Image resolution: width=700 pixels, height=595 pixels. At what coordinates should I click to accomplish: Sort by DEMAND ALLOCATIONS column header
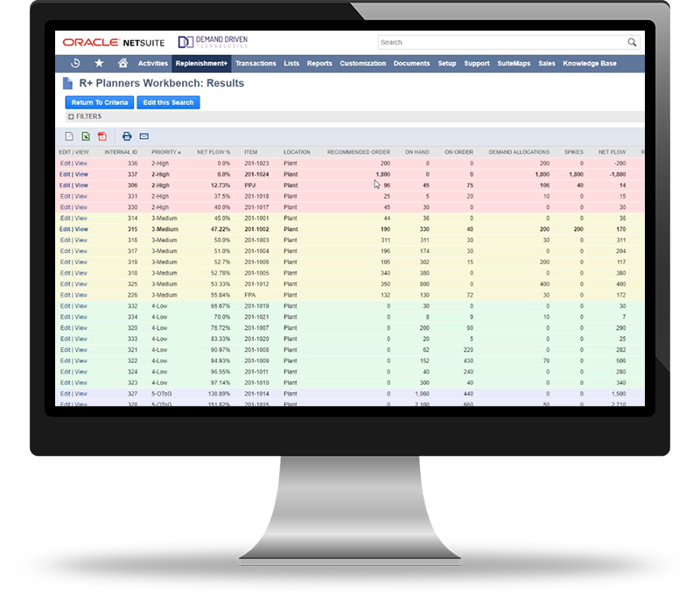[x=519, y=152]
